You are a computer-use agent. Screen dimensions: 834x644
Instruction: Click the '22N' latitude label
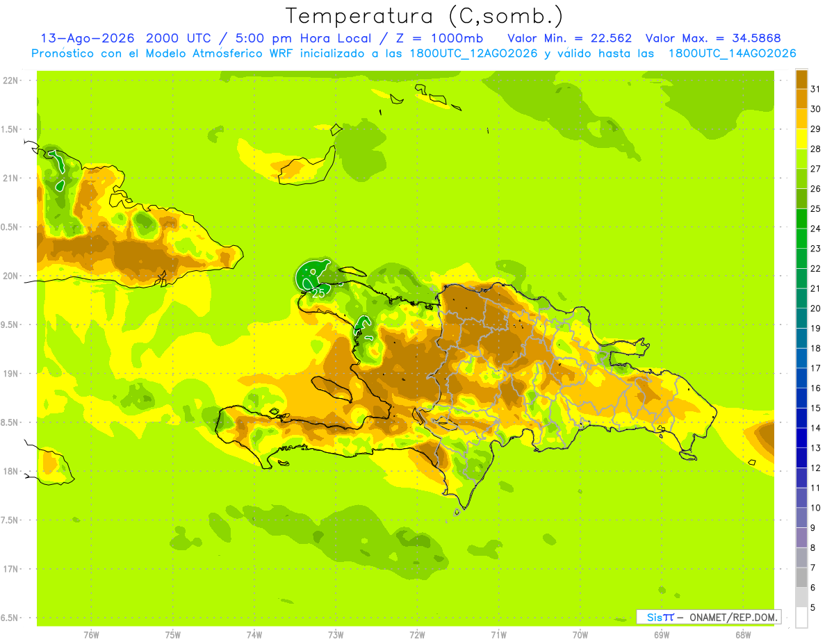(10, 81)
